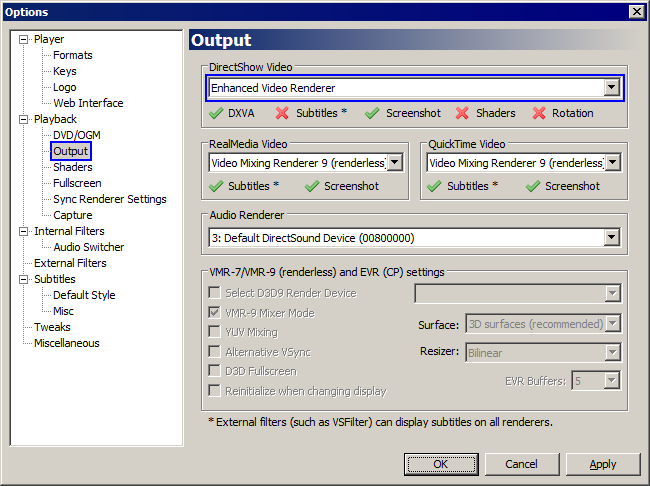Screen dimensions: 650x486
Task: Select Default Style under Subtitles
Action: coord(84,295)
